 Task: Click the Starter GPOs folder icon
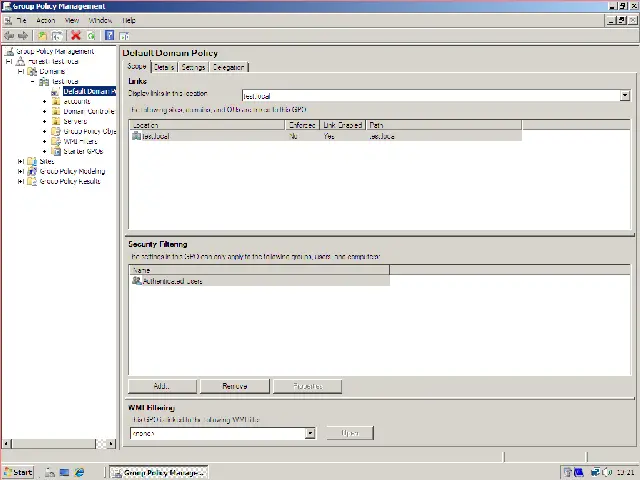coord(56,151)
